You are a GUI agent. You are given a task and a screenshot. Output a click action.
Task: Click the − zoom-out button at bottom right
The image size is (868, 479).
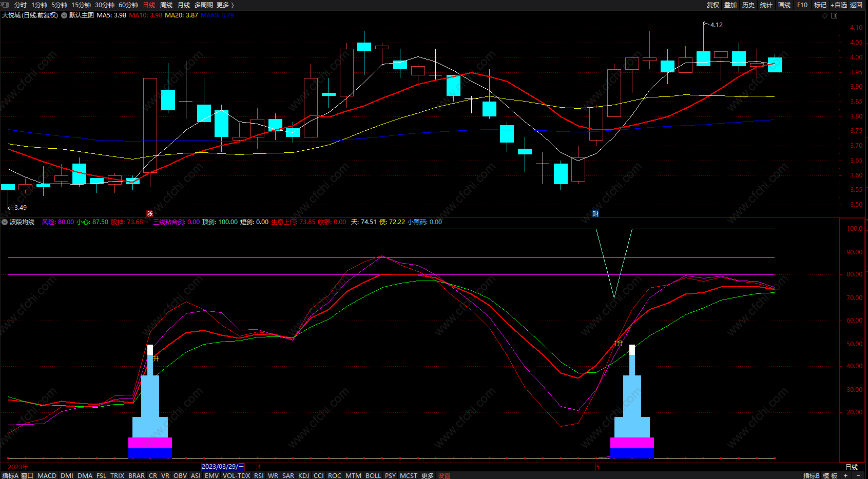tap(858, 475)
